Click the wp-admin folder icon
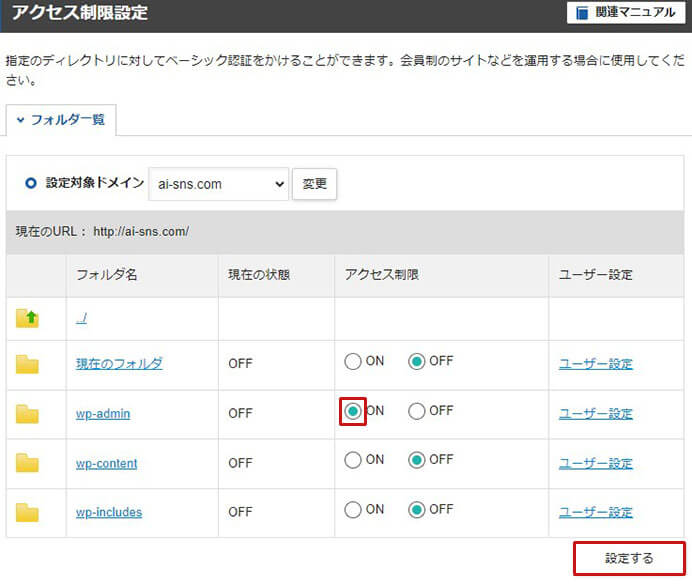This screenshot has height=584, width=692. pyautogui.click(x=27, y=414)
